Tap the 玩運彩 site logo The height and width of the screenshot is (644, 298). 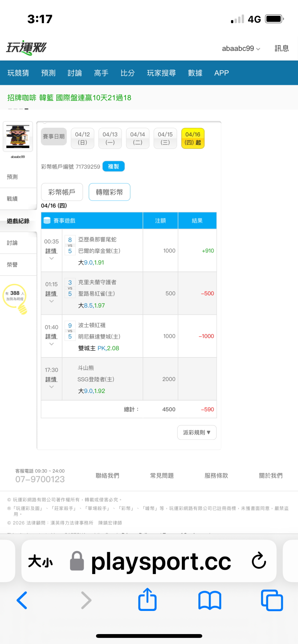[x=26, y=48]
